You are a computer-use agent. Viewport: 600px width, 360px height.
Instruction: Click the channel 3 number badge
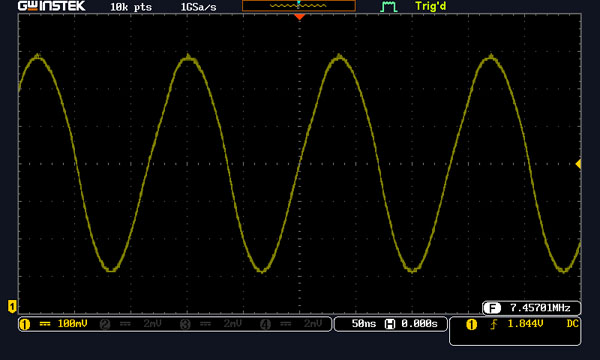click(185, 324)
